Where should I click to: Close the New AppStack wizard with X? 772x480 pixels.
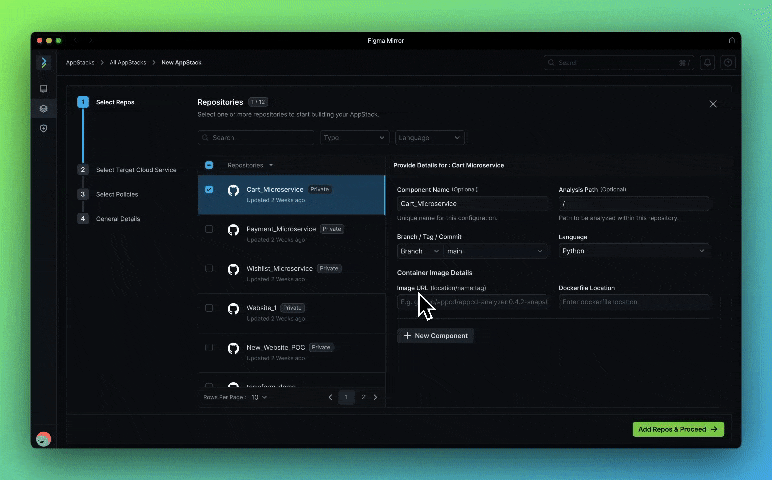tap(713, 104)
